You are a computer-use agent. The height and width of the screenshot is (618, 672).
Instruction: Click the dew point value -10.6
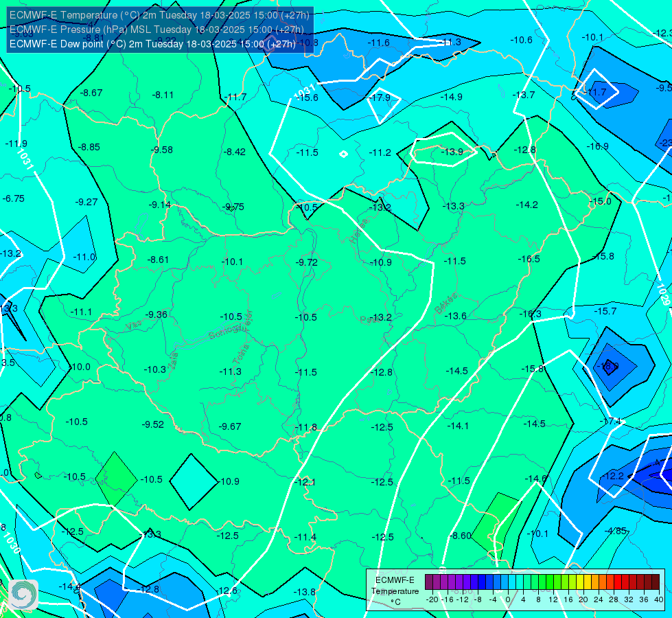coord(521,40)
